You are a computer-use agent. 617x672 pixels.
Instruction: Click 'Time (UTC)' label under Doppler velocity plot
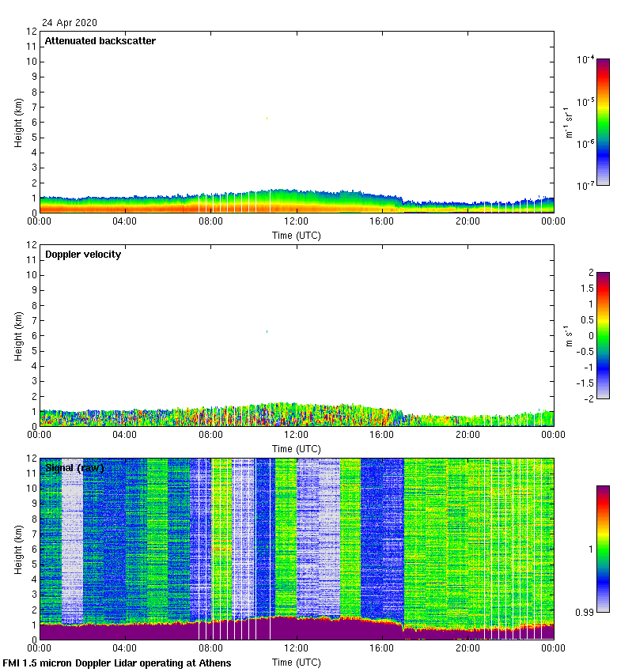[x=297, y=448]
